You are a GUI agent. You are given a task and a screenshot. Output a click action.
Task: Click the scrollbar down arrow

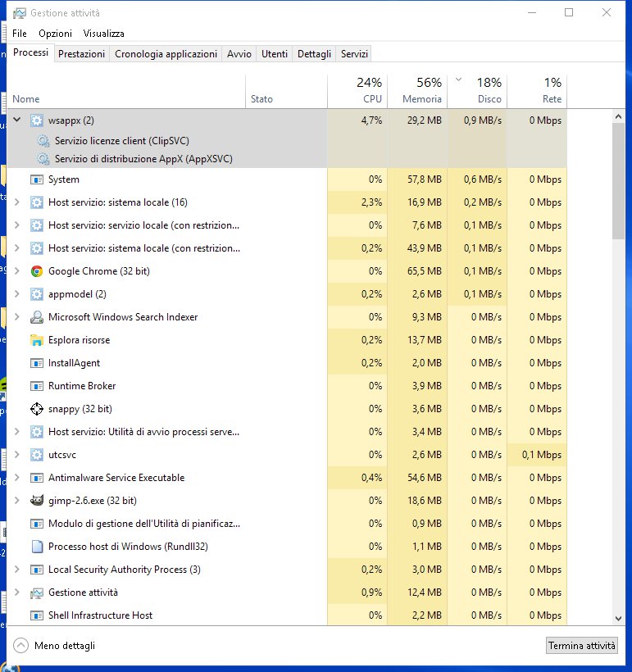point(618,619)
